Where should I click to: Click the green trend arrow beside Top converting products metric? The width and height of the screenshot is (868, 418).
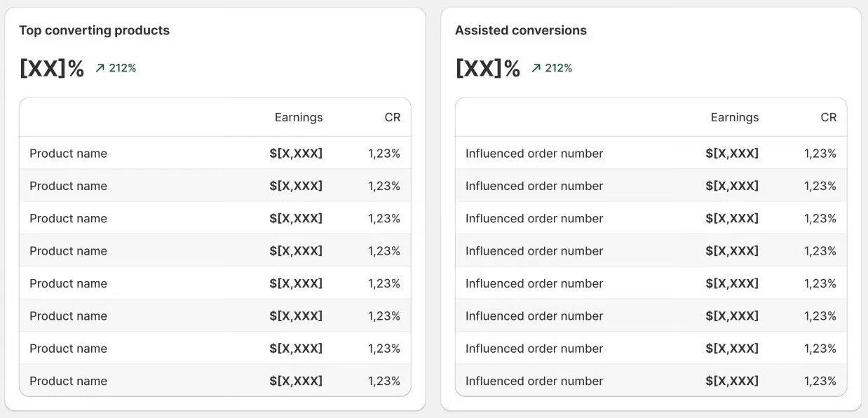[x=100, y=68]
